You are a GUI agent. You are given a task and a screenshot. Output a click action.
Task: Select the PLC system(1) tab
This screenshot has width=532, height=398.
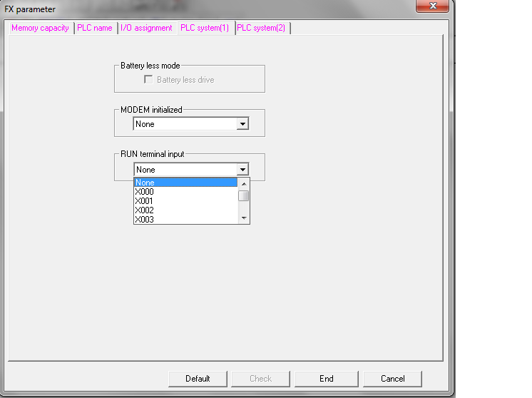(x=205, y=28)
